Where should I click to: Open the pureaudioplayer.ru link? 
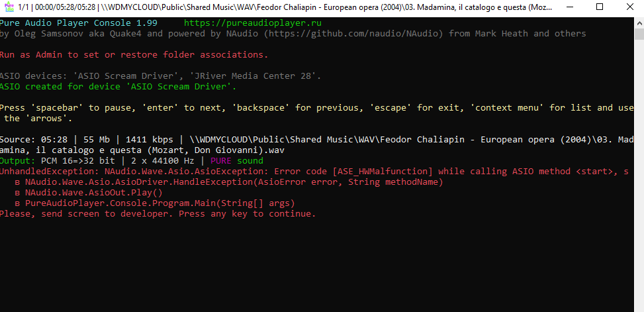coord(253,23)
